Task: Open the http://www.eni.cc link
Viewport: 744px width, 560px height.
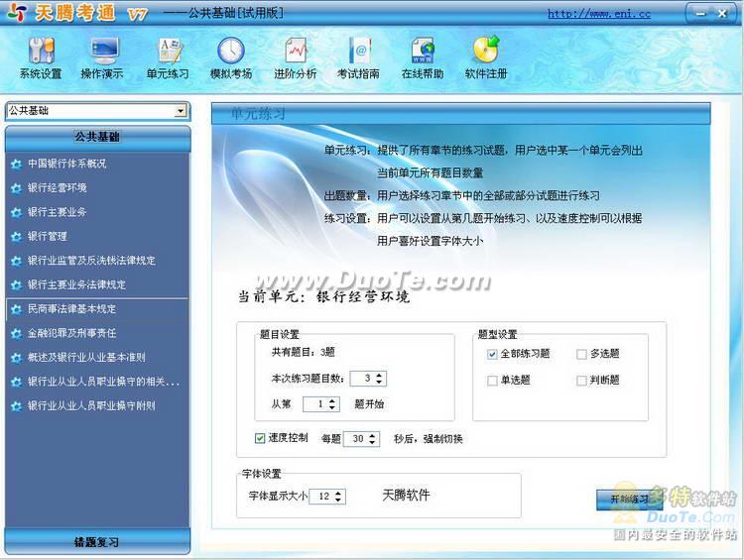Action: tap(599, 14)
